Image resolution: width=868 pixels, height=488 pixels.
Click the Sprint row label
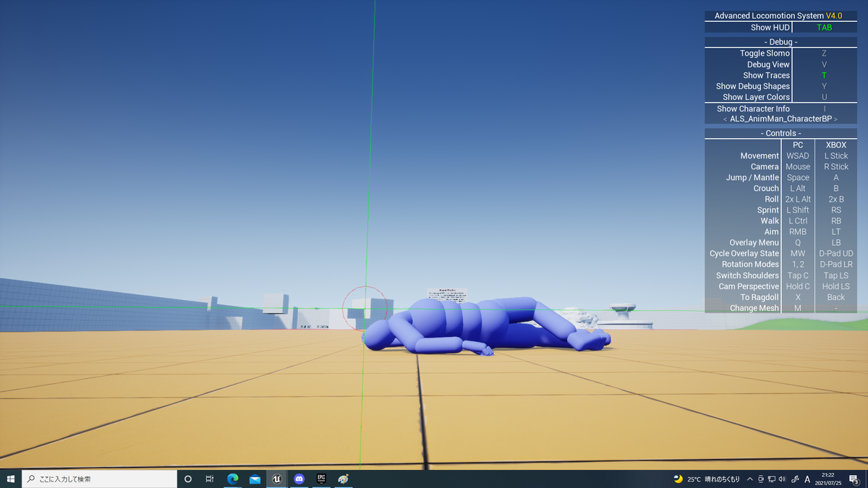(768, 210)
